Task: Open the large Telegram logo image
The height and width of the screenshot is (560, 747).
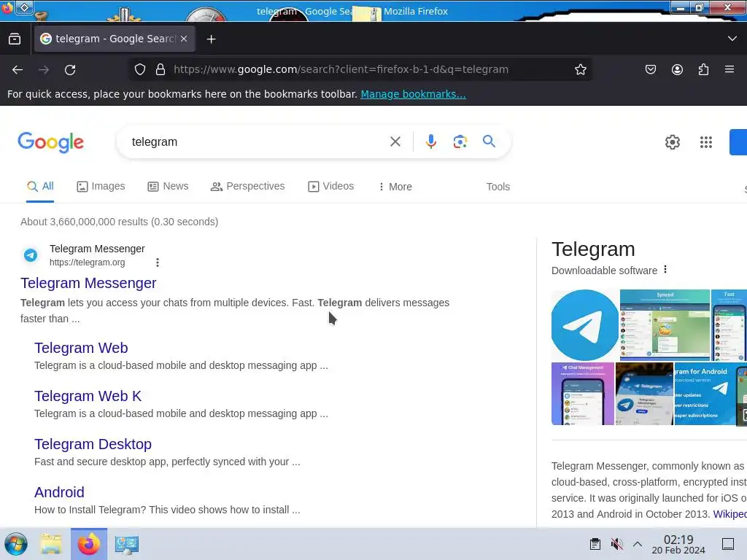Action: coord(584,325)
